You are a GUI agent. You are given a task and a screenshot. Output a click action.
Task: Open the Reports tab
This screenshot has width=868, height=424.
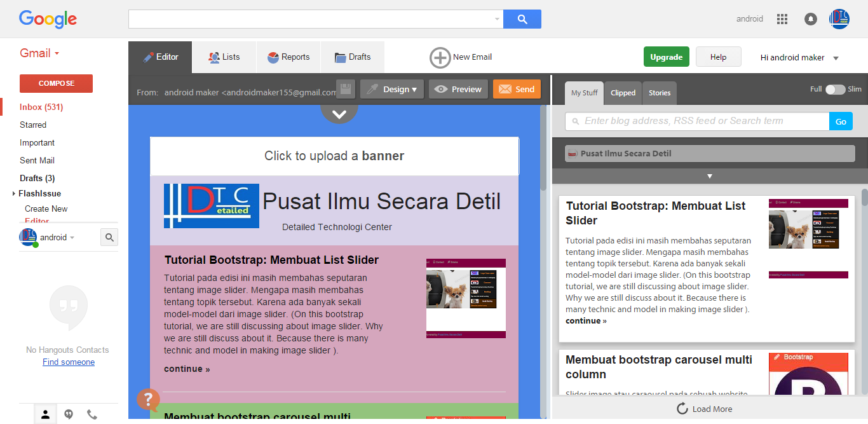click(x=288, y=57)
